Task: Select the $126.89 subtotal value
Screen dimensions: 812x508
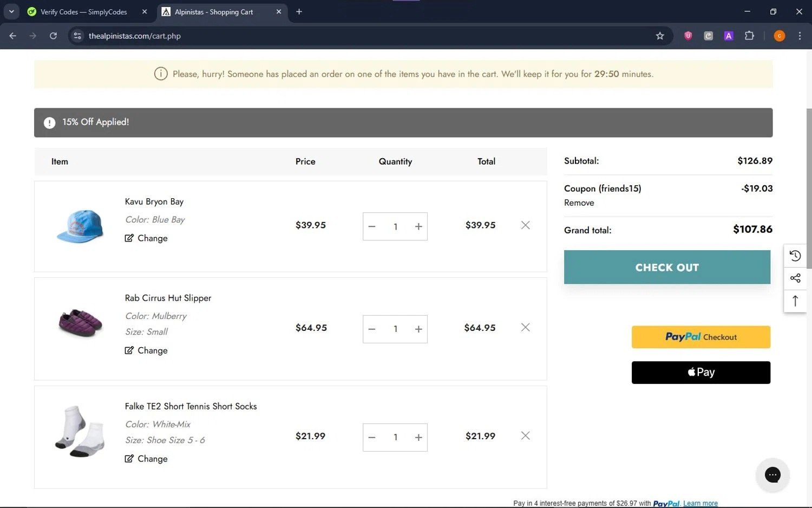Action: 755,161
